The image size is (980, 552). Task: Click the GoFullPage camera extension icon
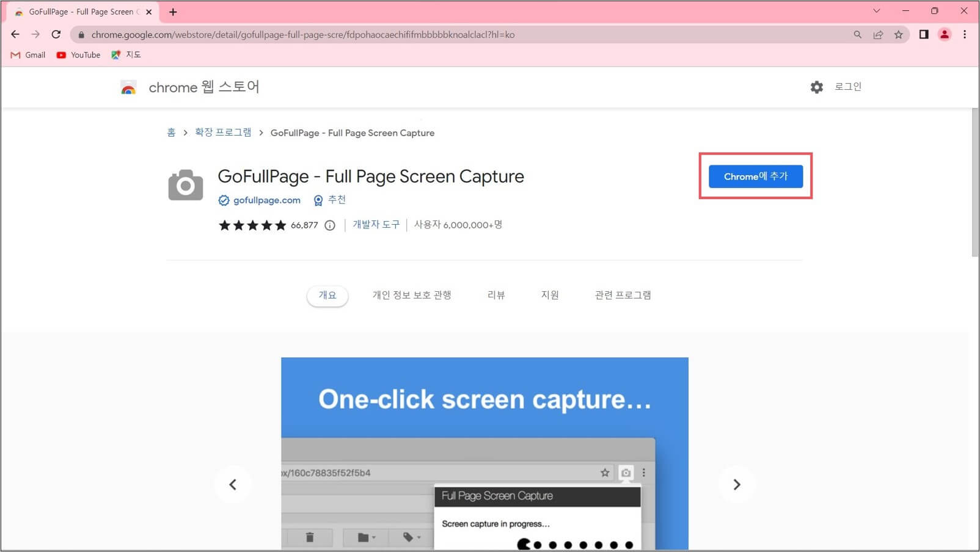click(x=186, y=185)
